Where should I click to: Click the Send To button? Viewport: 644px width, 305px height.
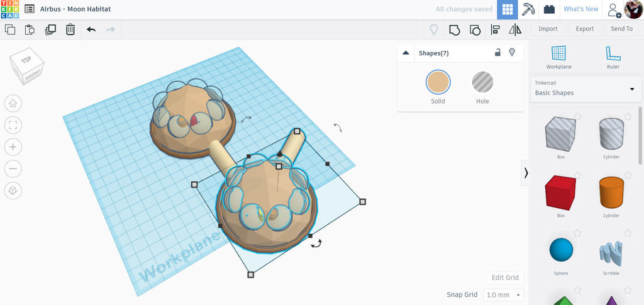[x=621, y=29]
